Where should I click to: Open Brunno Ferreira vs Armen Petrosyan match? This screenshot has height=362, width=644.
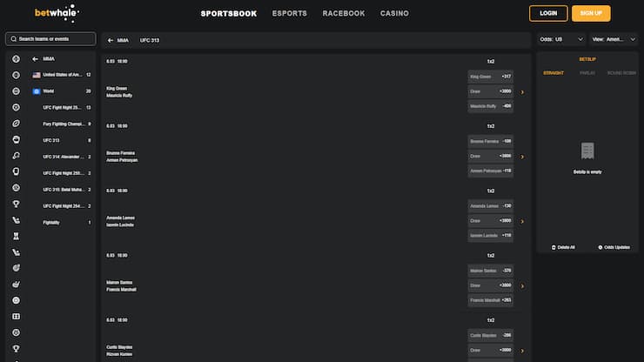pos(122,157)
